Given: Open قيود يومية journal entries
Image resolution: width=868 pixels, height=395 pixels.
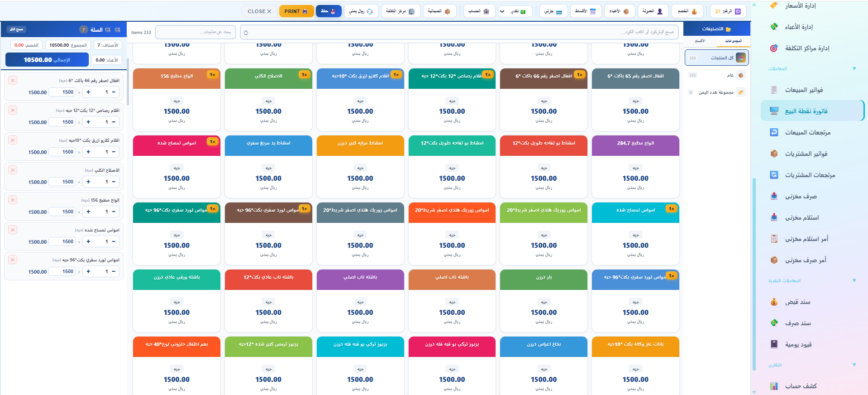Looking at the screenshot, I should (x=798, y=345).
